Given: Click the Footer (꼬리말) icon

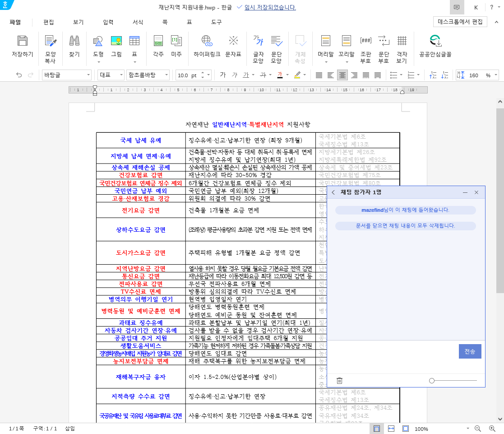Looking at the screenshot, I should coord(346,41).
